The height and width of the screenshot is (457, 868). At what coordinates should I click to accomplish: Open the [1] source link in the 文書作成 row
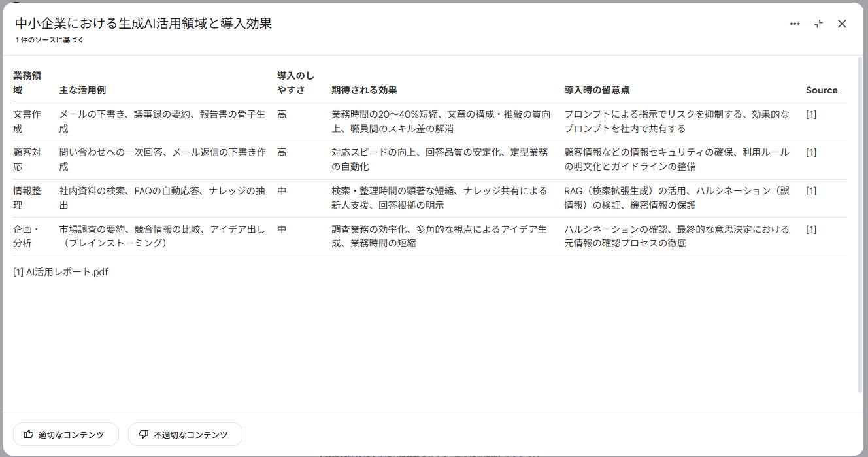pos(811,114)
